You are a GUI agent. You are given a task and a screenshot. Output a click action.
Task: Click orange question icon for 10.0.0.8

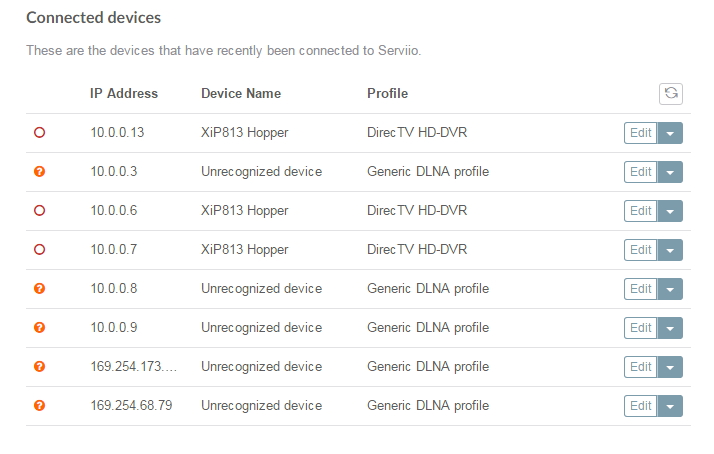tap(40, 289)
